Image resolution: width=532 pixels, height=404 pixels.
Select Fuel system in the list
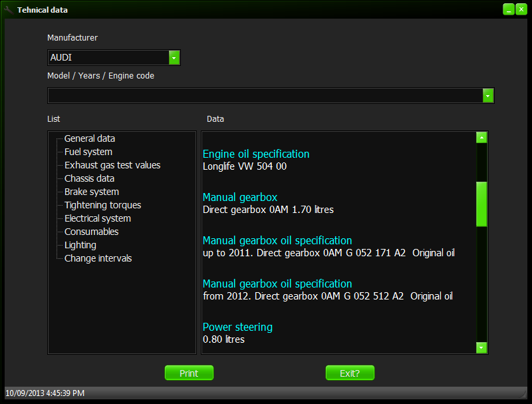(x=88, y=152)
